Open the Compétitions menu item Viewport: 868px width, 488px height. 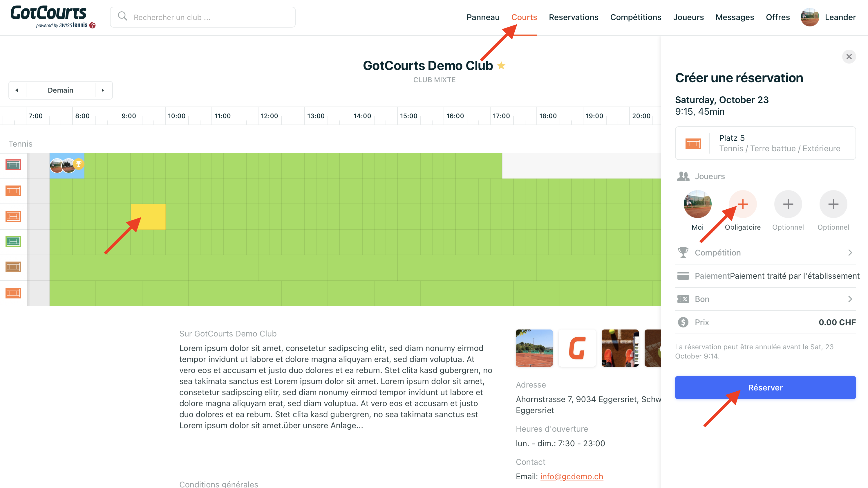pyautogui.click(x=636, y=17)
